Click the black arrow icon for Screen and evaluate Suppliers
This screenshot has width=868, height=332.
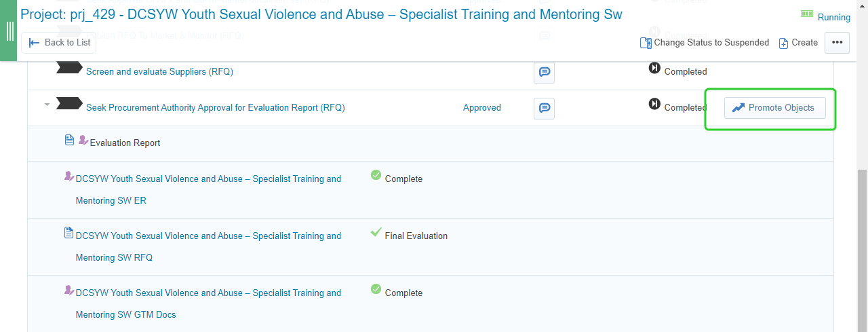click(68, 67)
